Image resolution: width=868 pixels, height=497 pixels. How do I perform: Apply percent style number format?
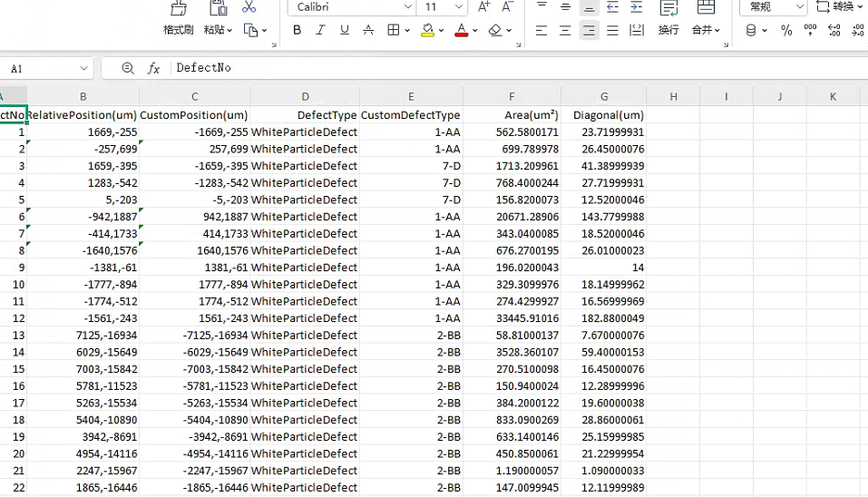(785, 30)
